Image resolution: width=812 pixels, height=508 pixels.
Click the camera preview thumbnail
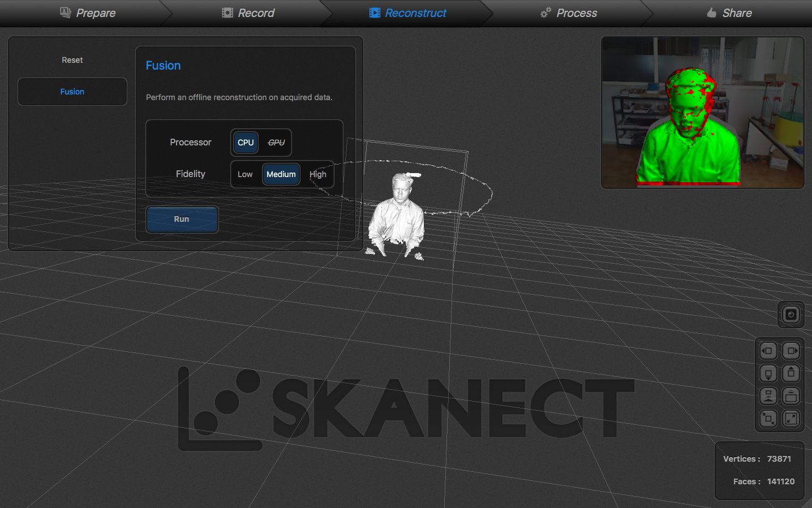702,113
